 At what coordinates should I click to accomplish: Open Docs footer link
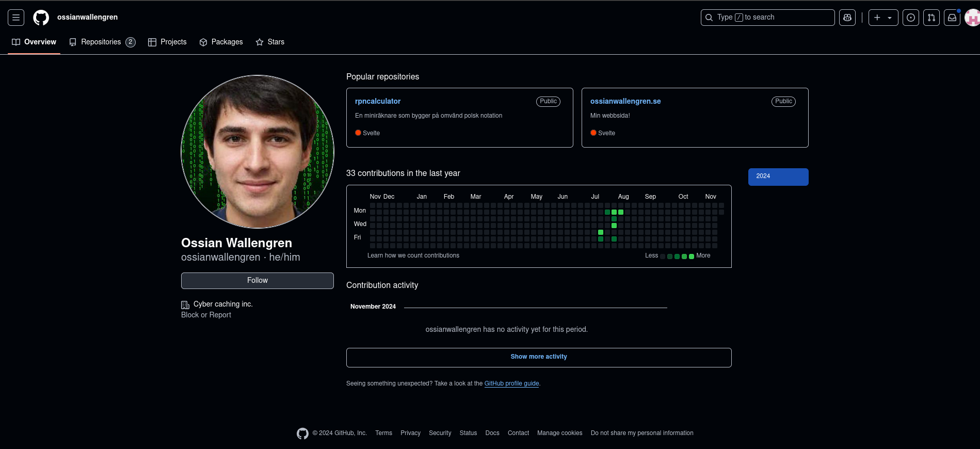(492, 433)
